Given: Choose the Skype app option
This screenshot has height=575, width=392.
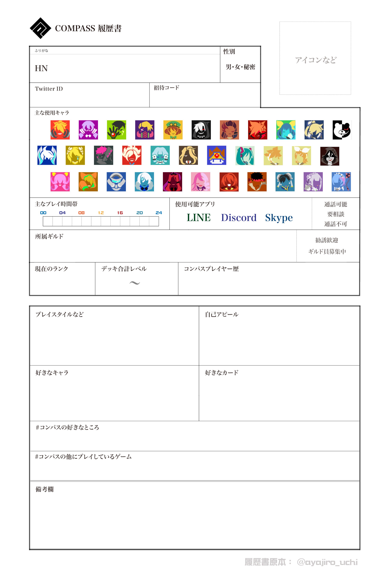Looking at the screenshot, I should tap(279, 218).
